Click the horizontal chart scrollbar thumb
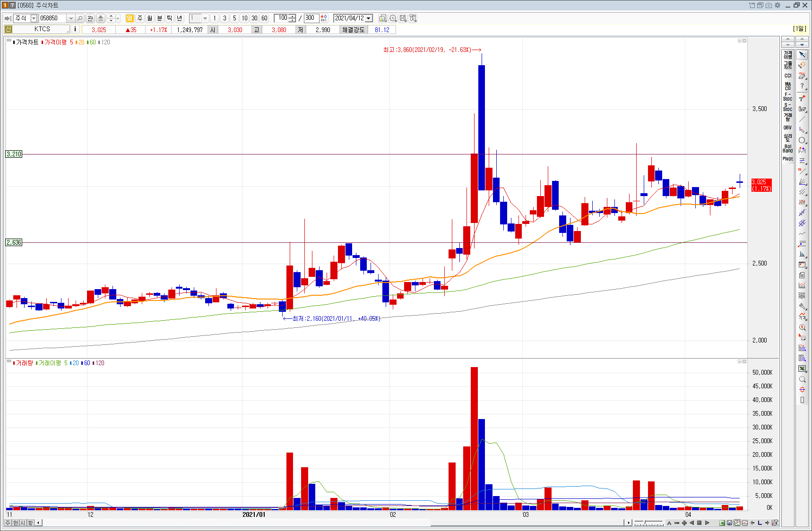812x531 pixels. (527, 522)
